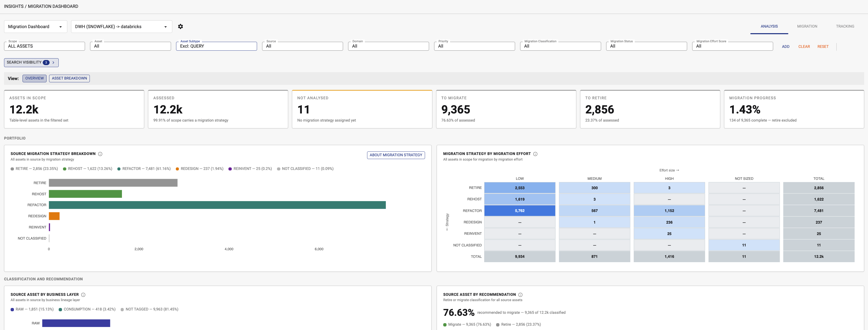Switch to the TRACKING tab
The width and height of the screenshot is (868, 330).
845,26
